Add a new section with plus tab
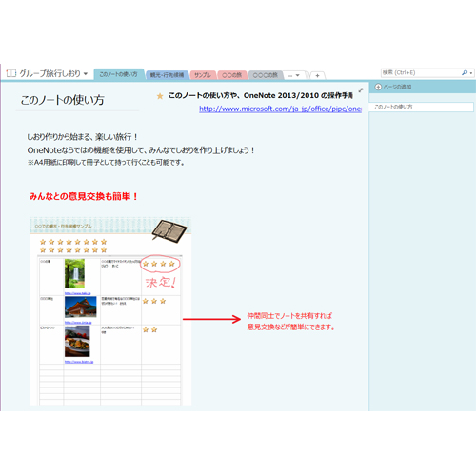The height and width of the screenshot is (476, 476). point(317,75)
